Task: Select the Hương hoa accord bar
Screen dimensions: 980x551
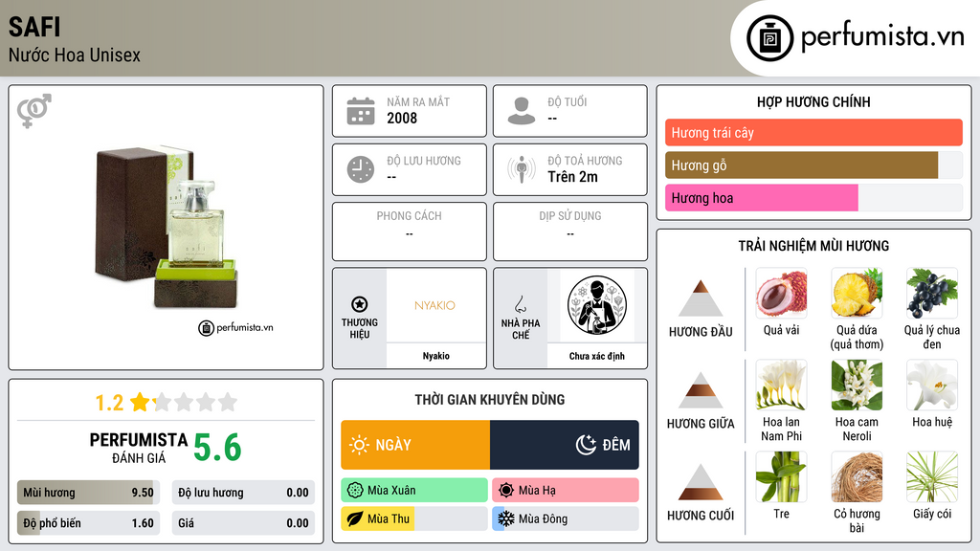Action: tap(813, 197)
